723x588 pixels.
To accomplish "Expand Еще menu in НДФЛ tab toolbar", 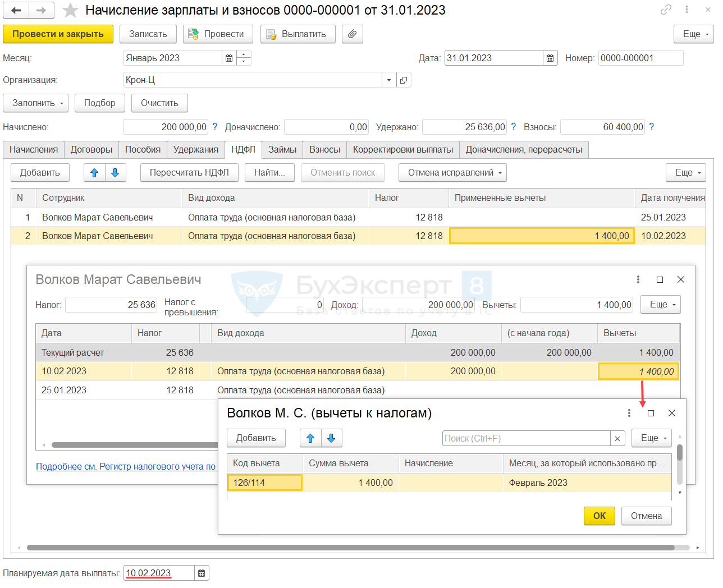I will 685,173.
